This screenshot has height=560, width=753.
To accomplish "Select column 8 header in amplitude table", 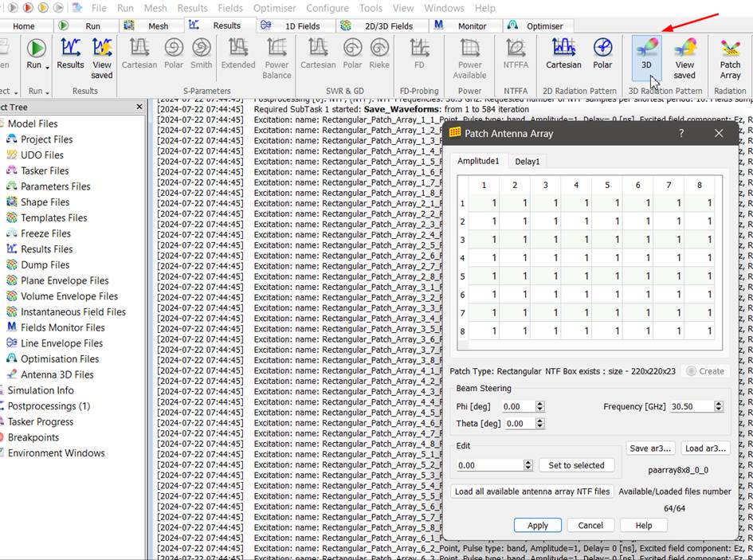I will click(700, 185).
